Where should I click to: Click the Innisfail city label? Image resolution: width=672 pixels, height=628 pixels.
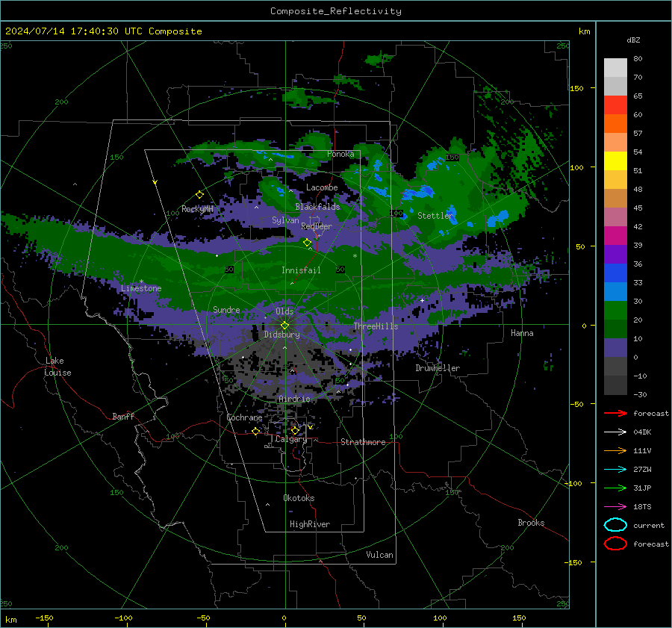(x=301, y=270)
